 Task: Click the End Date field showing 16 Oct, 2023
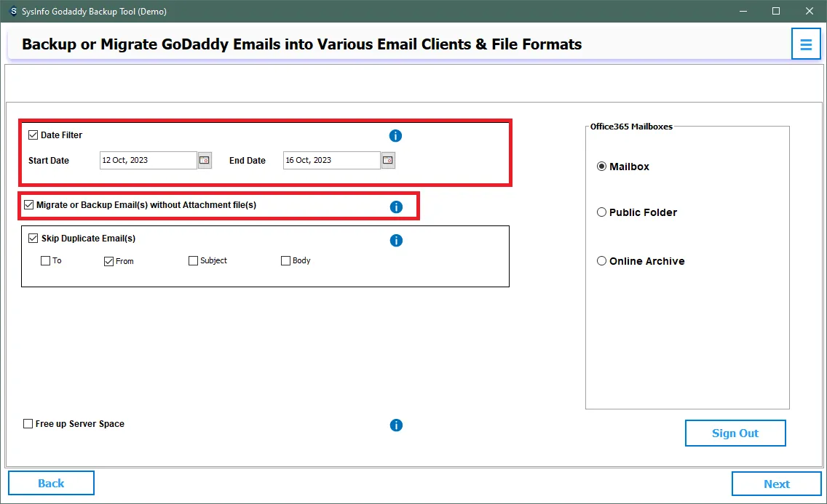click(x=332, y=160)
